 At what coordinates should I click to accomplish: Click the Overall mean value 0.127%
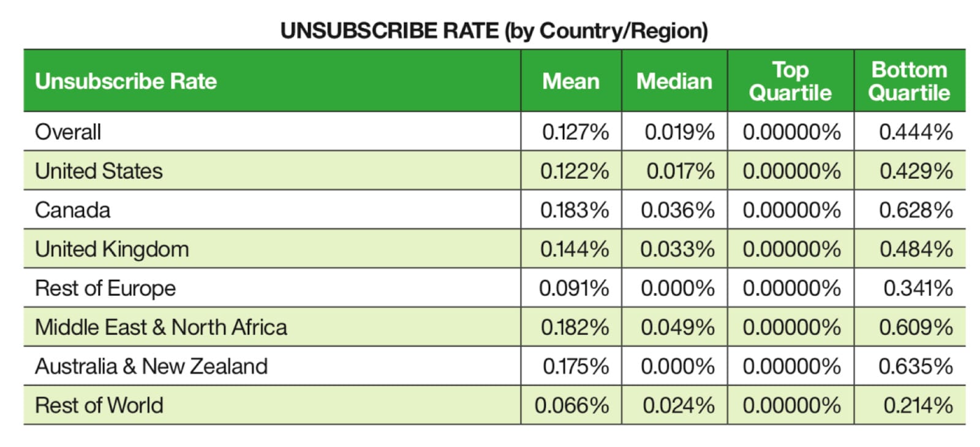[575, 132]
